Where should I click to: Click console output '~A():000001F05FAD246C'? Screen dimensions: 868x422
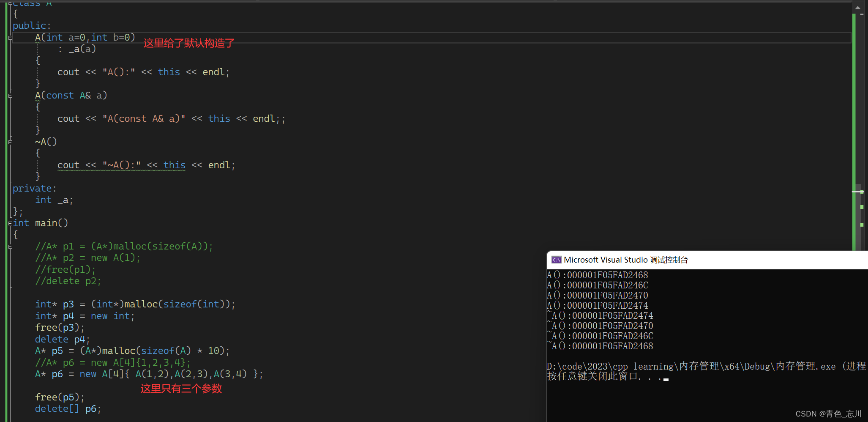click(600, 336)
